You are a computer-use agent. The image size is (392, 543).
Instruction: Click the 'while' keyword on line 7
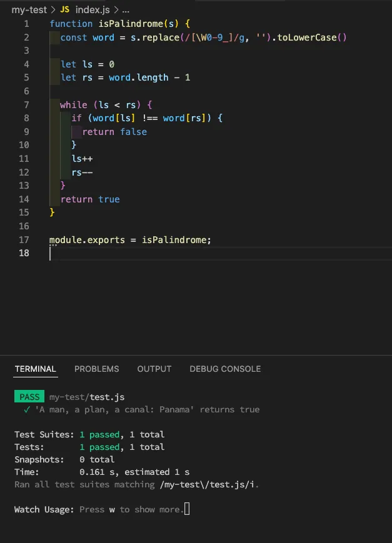point(74,104)
